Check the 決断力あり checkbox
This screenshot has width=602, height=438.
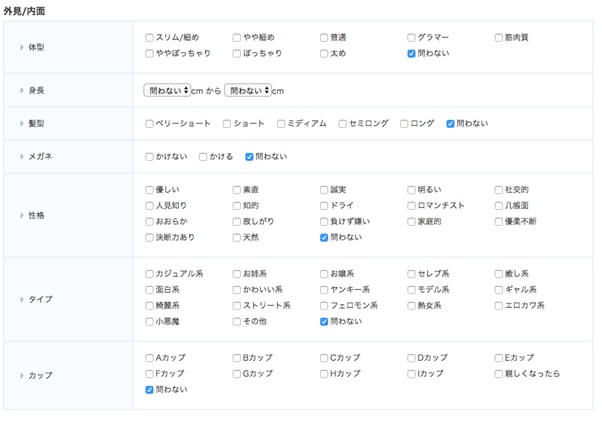click(x=149, y=238)
